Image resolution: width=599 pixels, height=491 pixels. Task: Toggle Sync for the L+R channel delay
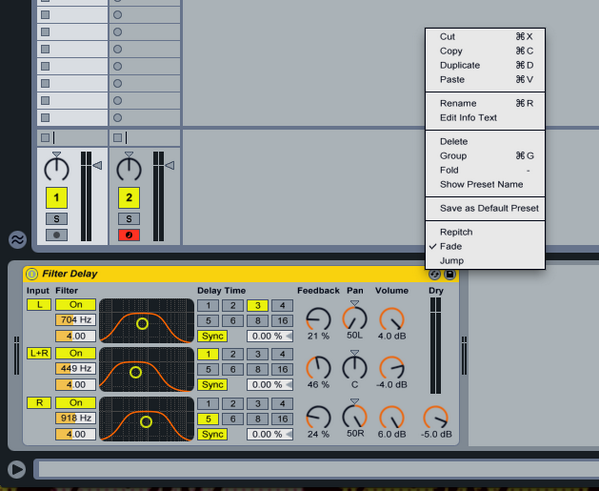coord(212,384)
